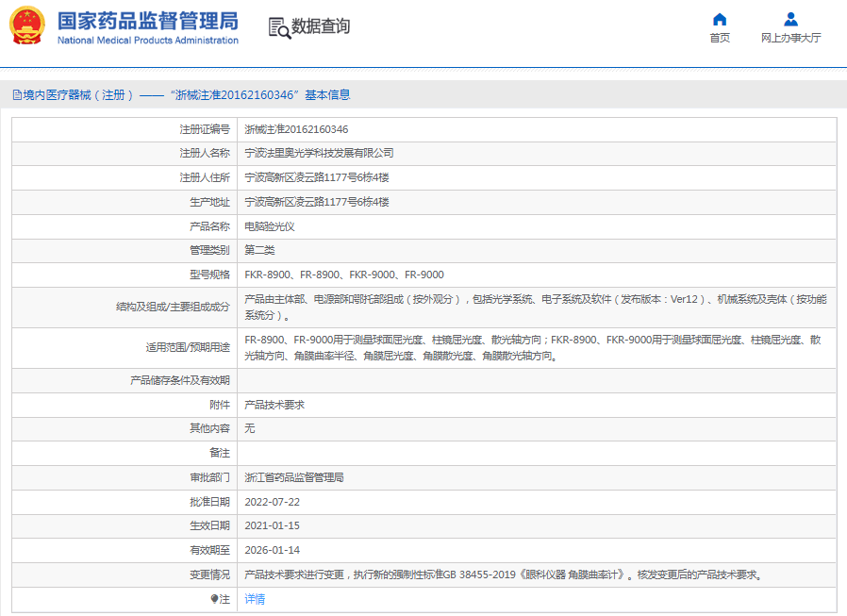Click registrant name 宁波法里奥光学科技发展有限公司
The width and height of the screenshot is (847, 616).
point(319,153)
